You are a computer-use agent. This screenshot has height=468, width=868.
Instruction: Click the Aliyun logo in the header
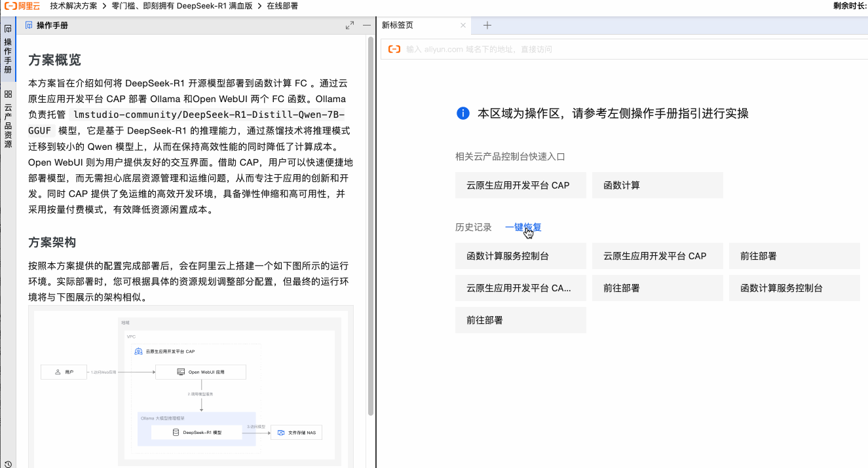22,6
